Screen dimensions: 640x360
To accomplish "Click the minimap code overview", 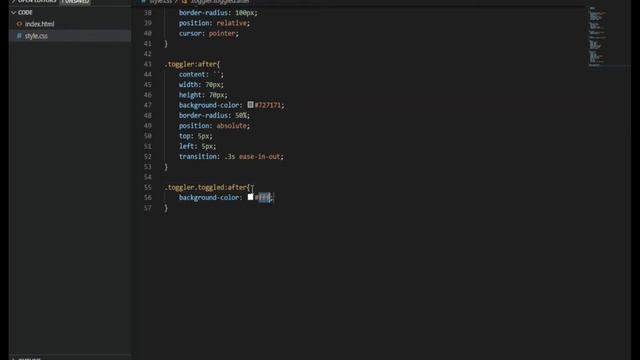I will coord(597,36).
